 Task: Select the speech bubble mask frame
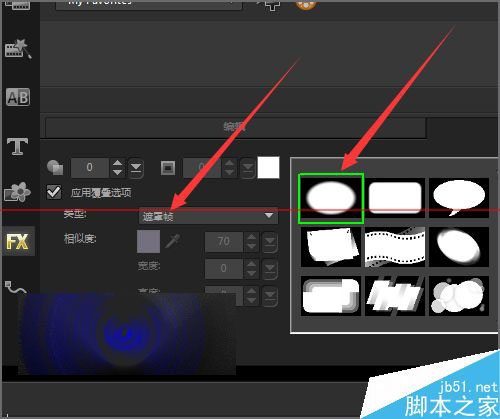point(459,198)
